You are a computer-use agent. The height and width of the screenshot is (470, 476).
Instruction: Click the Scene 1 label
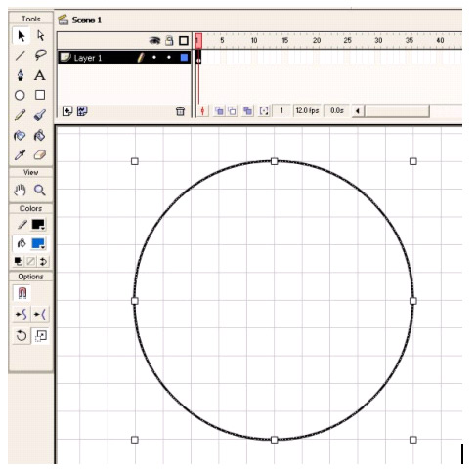[x=87, y=21]
